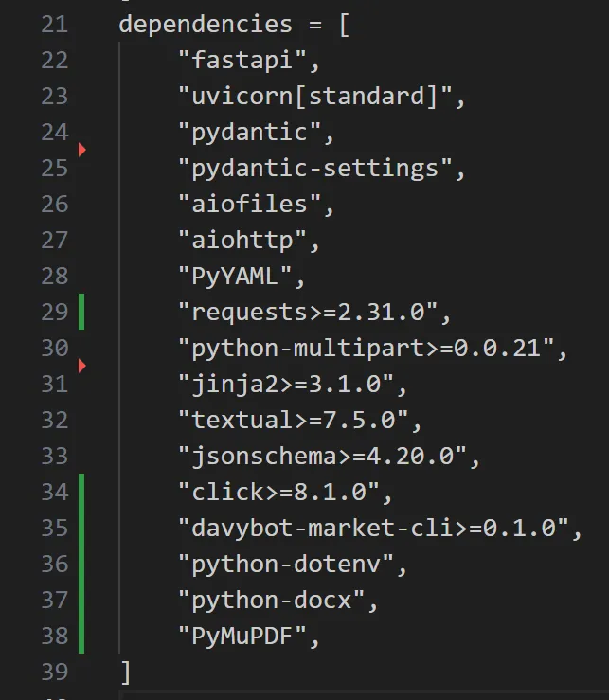Image resolution: width=609 pixels, height=700 pixels.
Task: Click the "uvicorn[standard]" entry
Action: click(315, 97)
